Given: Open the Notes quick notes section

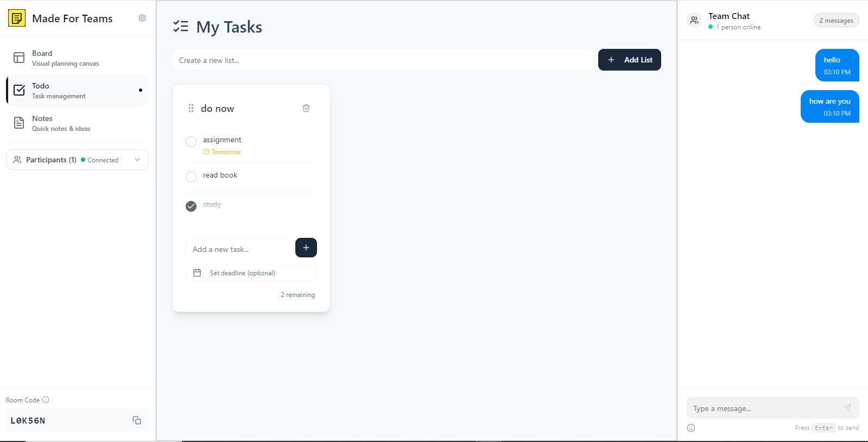Looking at the screenshot, I should [77, 123].
